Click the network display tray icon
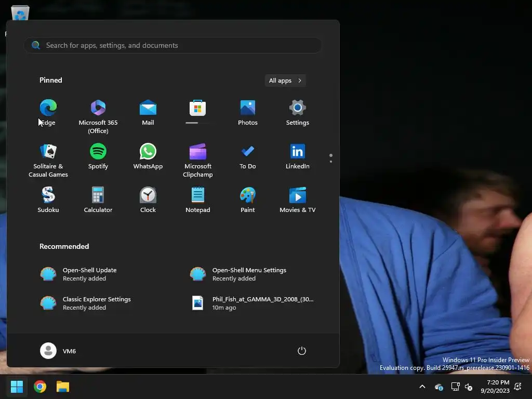532x399 pixels. [x=455, y=387]
